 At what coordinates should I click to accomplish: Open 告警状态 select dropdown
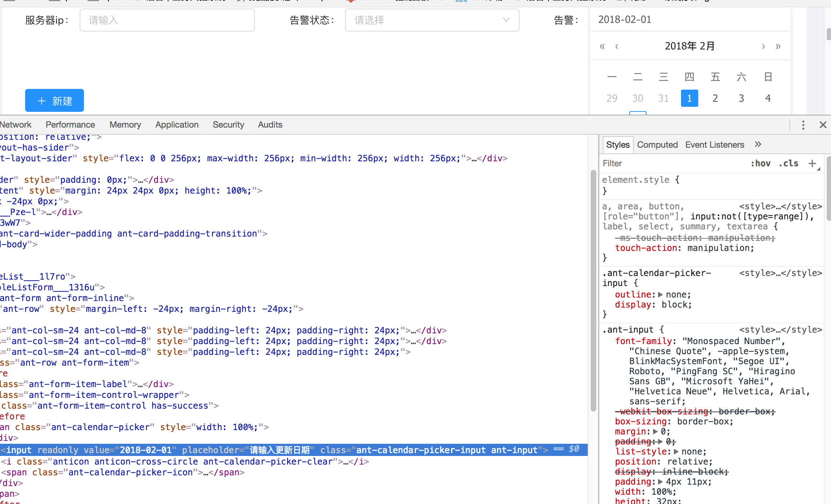click(x=432, y=20)
